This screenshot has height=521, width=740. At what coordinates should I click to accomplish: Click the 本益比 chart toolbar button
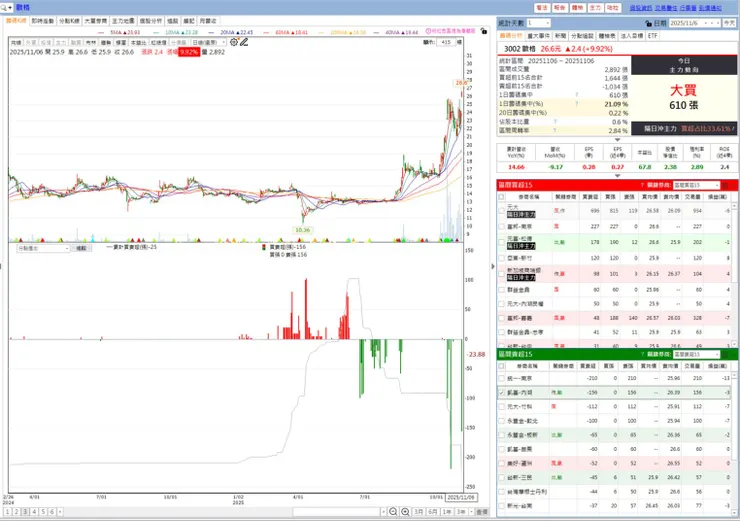click(138, 42)
